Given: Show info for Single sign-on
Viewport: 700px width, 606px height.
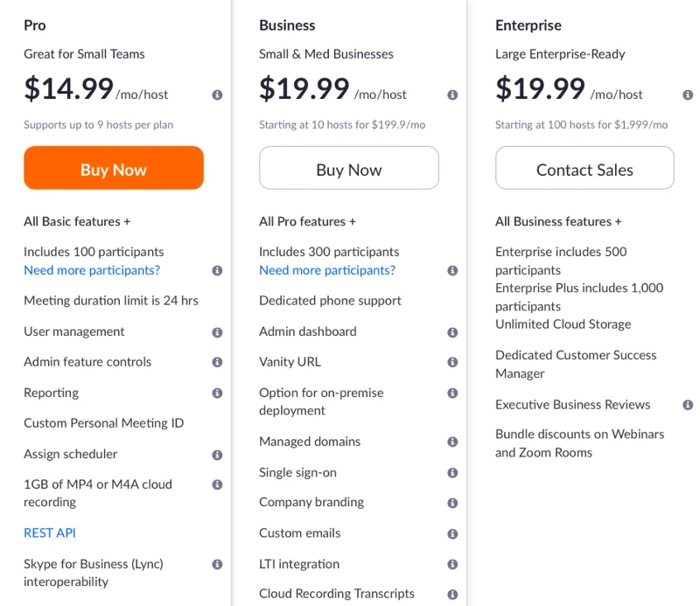Looking at the screenshot, I should tap(452, 472).
